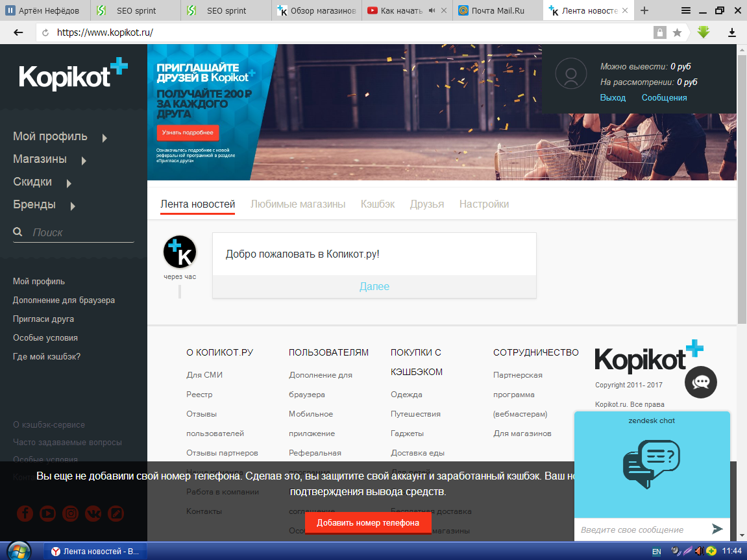Click the EN language indicator
747x560 pixels.
pyautogui.click(x=657, y=552)
